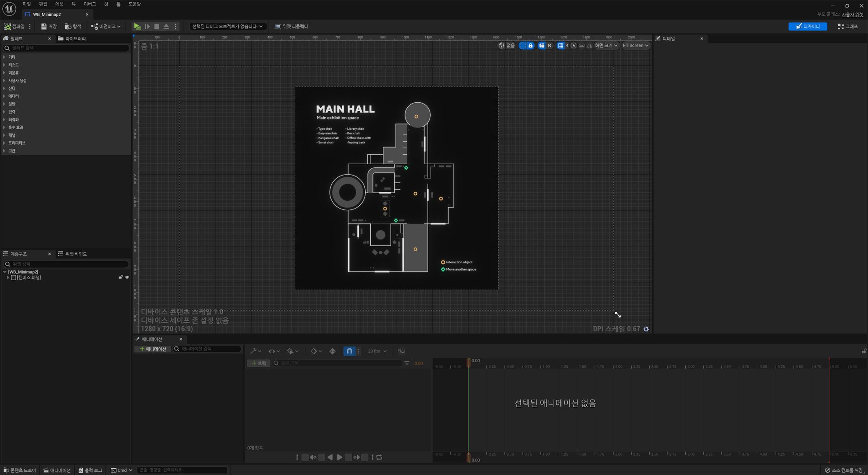The width and height of the screenshot is (868, 475).
Task: Toggle the magnet snapping button in sequencer
Action: (x=349, y=351)
